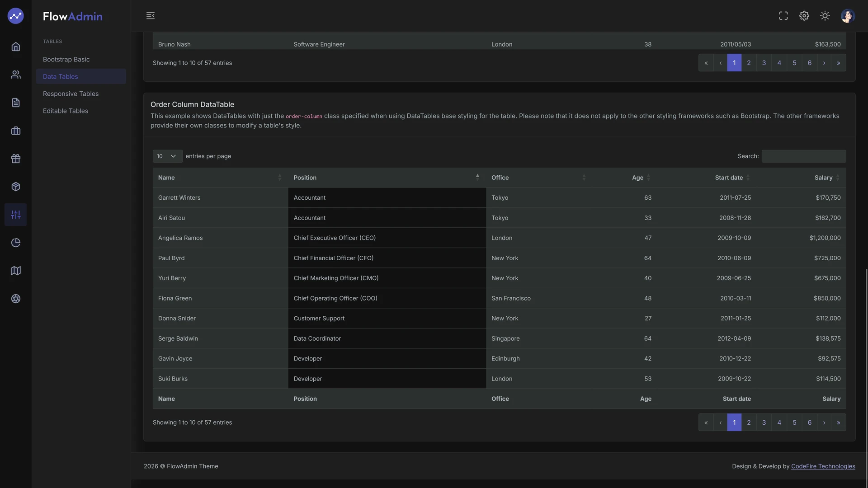Open the map icon in sidebar
This screenshot has width=868, height=488.
tap(16, 271)
